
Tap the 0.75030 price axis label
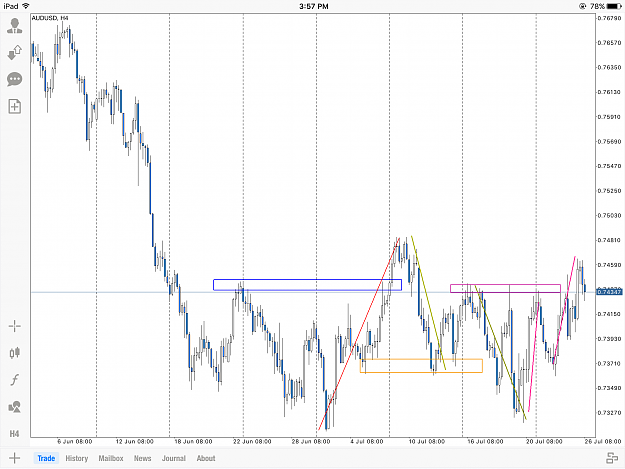point(609,215)
